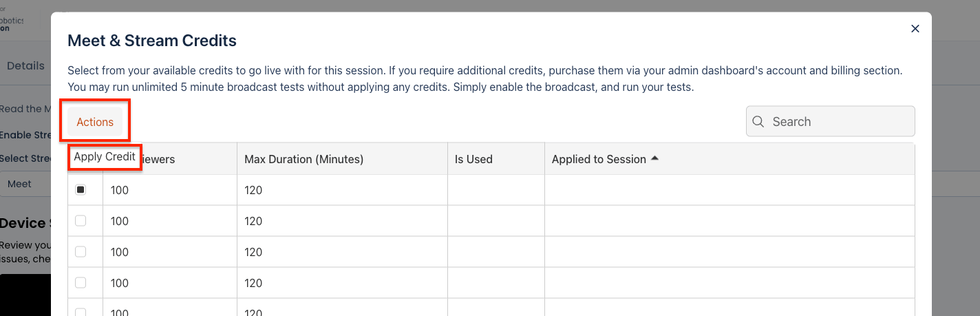
Task: Switch to the Details tab behind dialog
Action: [x=25, y=66]
